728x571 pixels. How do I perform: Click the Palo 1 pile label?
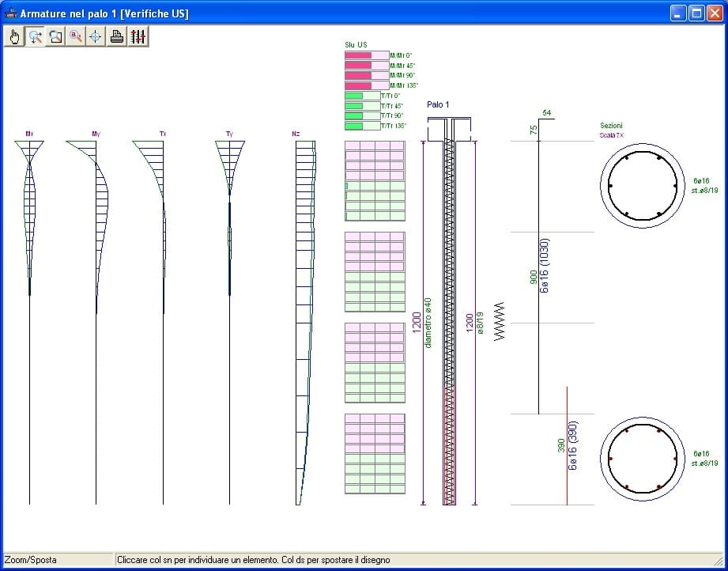point(438,104)
